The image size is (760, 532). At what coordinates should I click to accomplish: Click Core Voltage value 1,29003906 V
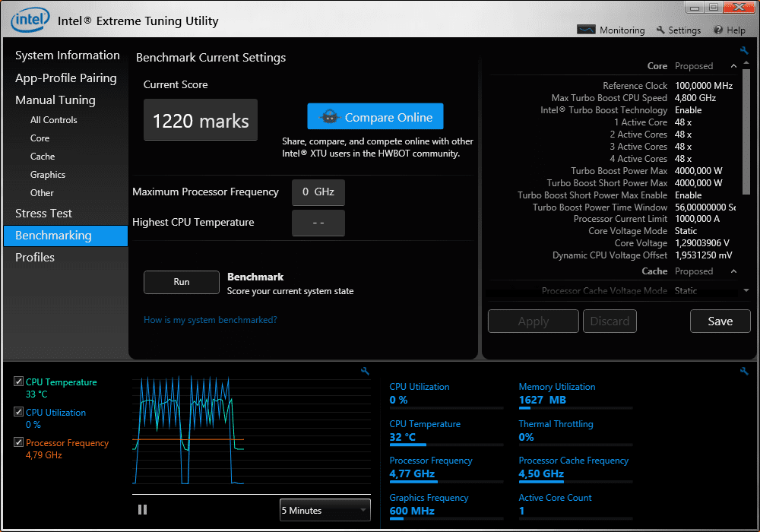click(x=701, y=243)
